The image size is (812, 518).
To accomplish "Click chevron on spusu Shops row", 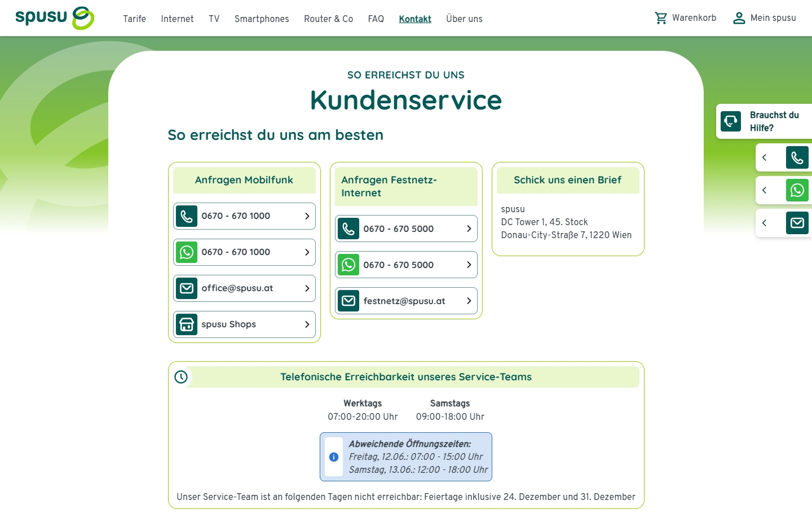I will [x=307, y=324].
